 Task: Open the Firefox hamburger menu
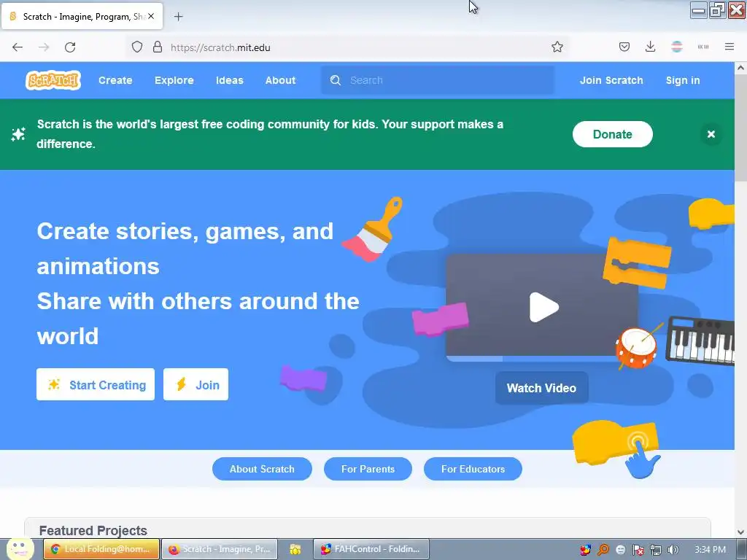click(x=729, y=47)
